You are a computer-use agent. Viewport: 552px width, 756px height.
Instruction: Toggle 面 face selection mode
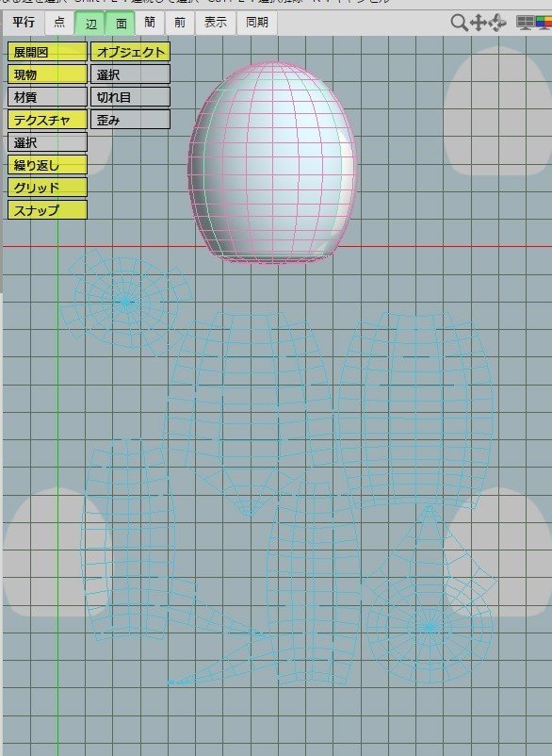click(x=121, y=24)
